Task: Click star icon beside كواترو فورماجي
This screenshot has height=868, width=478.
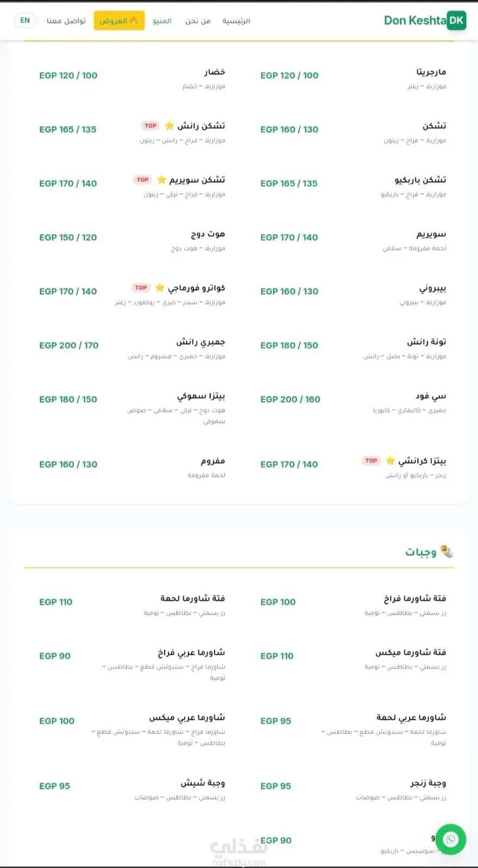Action: (x=160, y=288)
